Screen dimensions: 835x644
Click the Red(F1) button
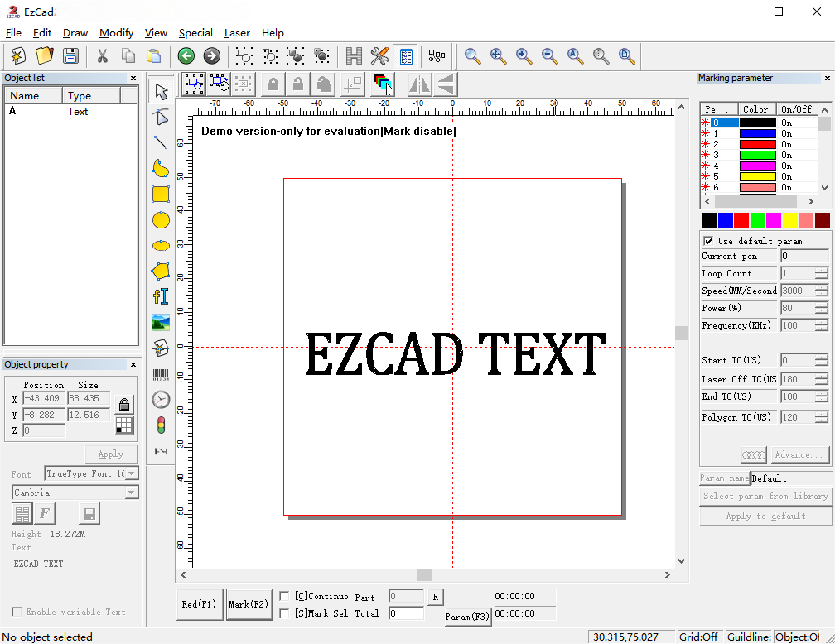click(199, 604)
